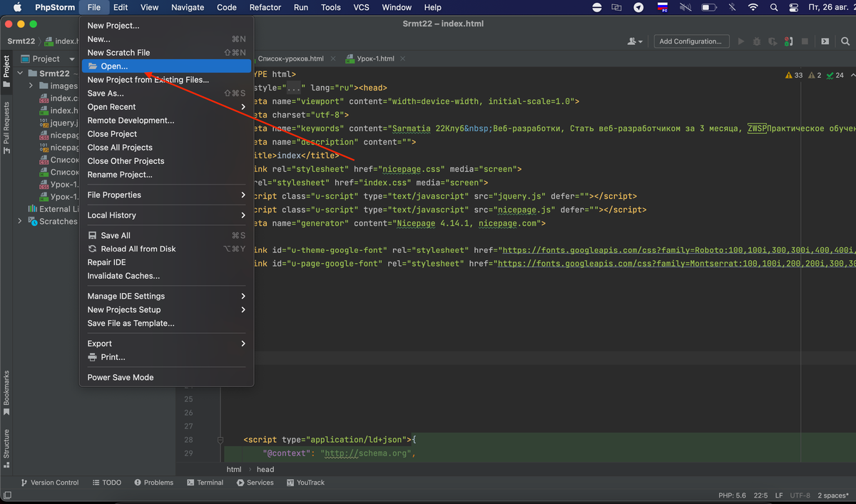Open the Edit menu in menu bar
Viewport: 856px width, 504px height.
point(121,7)
